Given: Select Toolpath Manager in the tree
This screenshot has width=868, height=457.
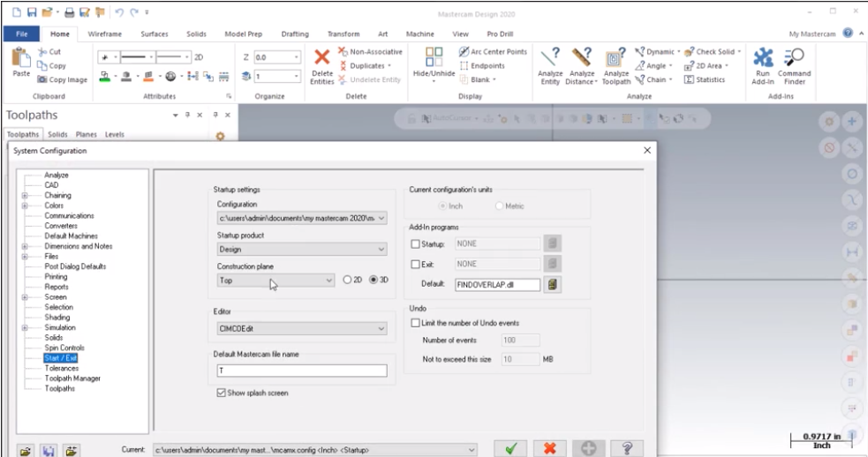Looking at the screenshot, I should [72, 378].
